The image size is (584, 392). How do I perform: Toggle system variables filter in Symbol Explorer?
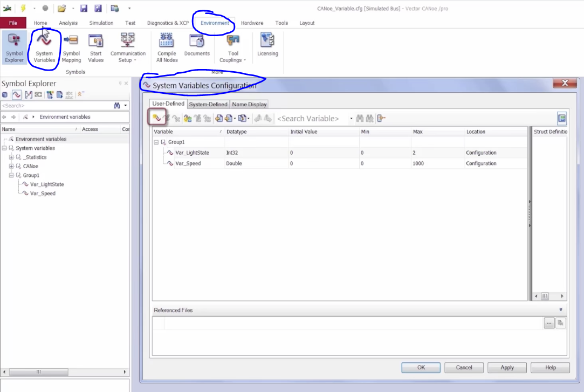coord(16,95)
